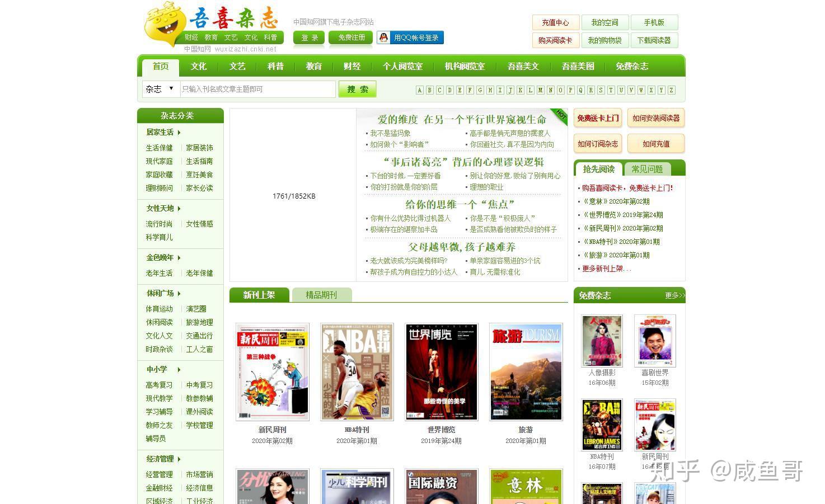The image size is (825, 504).
Task: Open the 流行时尚 subcategory link
Action: [160, 224]
